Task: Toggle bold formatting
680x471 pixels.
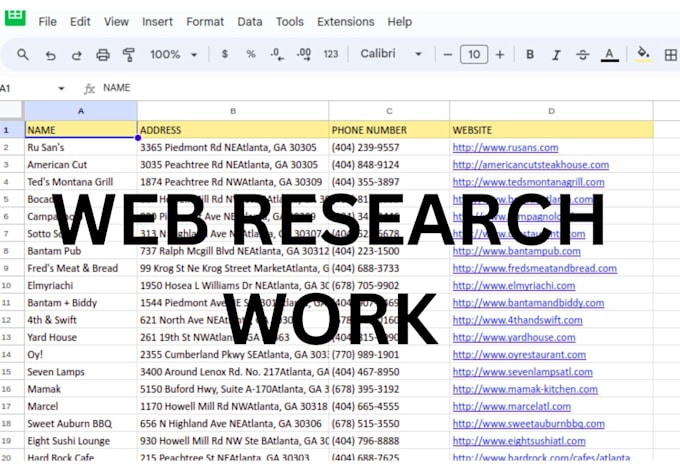Action: pos(530,55)
